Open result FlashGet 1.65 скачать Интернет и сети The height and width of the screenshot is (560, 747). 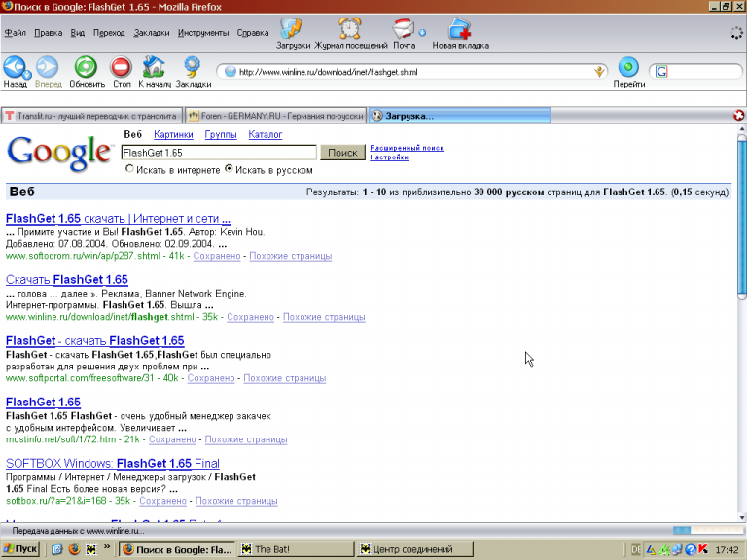[118, 219]
